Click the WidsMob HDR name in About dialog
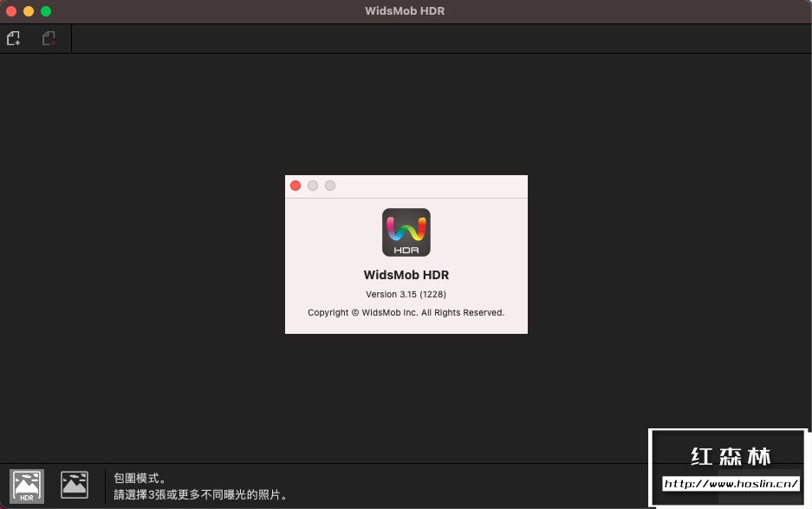 click(x=406, y=275)
